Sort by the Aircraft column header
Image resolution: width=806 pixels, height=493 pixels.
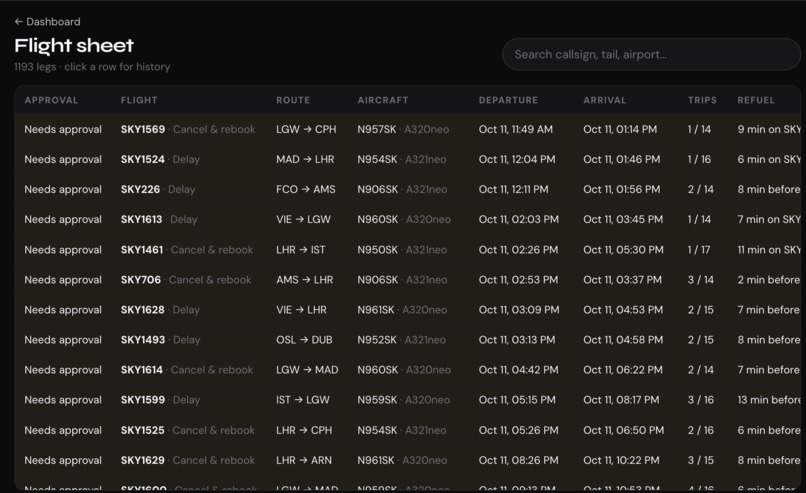click(x=383, y=100)
